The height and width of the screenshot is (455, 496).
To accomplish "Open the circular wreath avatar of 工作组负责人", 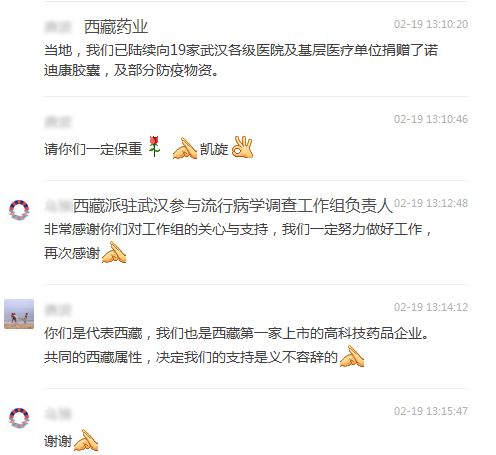I will tap(19, 210).
